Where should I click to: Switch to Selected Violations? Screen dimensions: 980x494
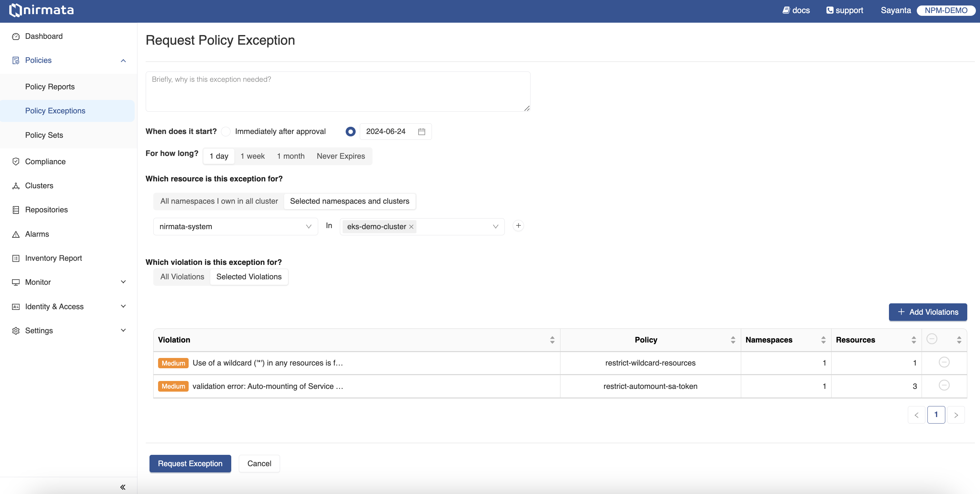pyautogui.click(x=249, y=277)
